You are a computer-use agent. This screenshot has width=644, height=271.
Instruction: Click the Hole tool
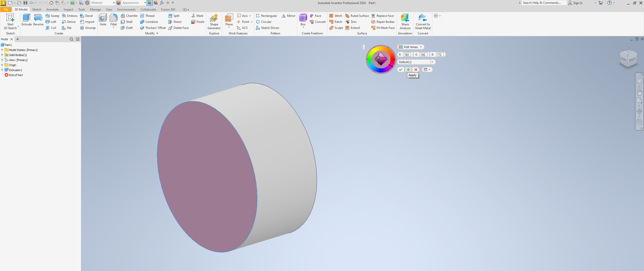(103, 20)
